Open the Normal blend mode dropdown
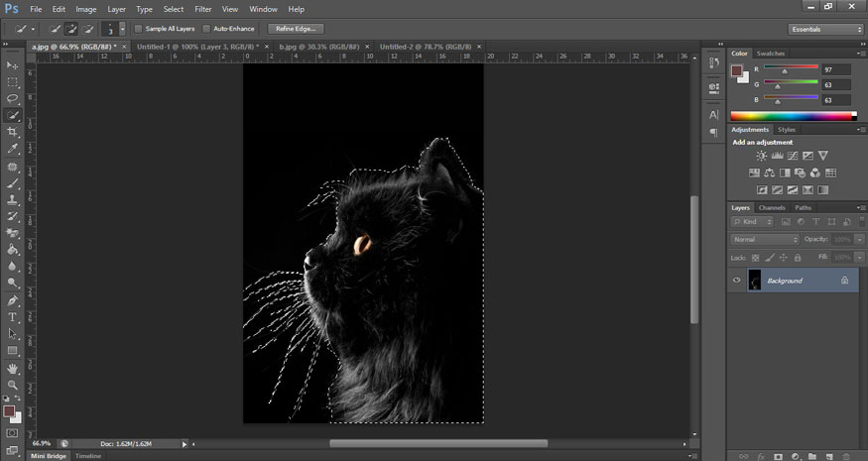This screenshot has height=461, width=868. pos(765,239)
